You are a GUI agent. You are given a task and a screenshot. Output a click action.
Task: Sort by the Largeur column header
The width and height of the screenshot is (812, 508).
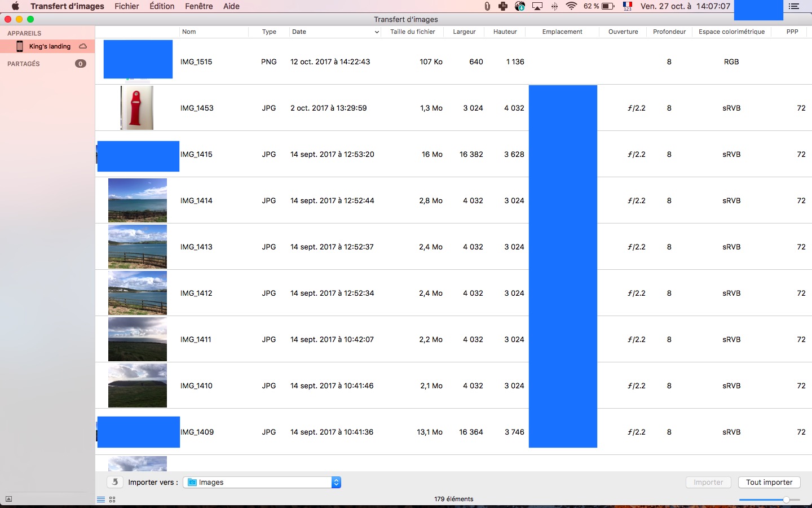point(464,32)
